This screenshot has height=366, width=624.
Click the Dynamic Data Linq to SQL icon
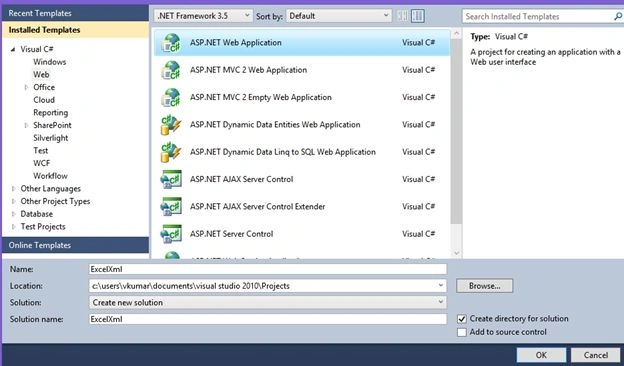click(171, 152)
